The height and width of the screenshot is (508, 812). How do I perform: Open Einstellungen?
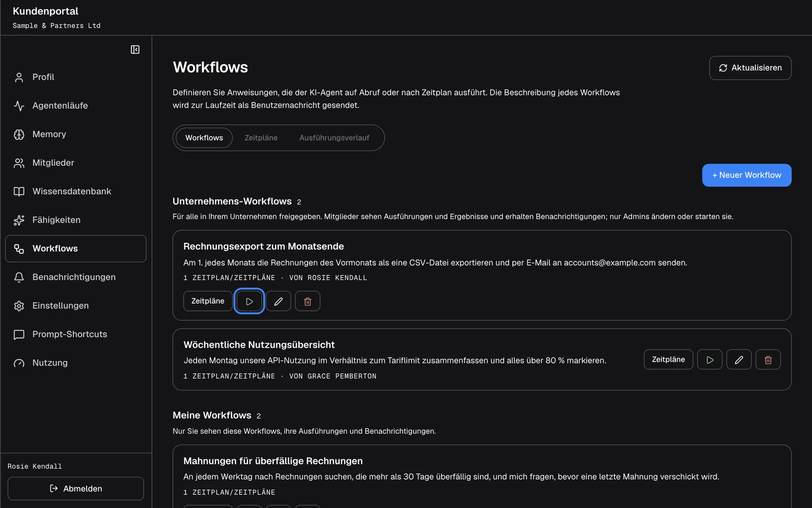point(76,306)
